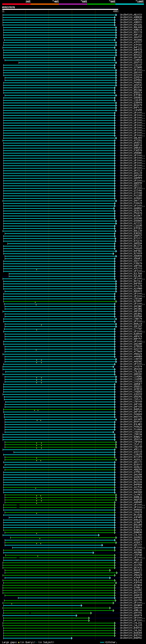
Task: Click the =100char. scale legend
Action: point(108,642)
